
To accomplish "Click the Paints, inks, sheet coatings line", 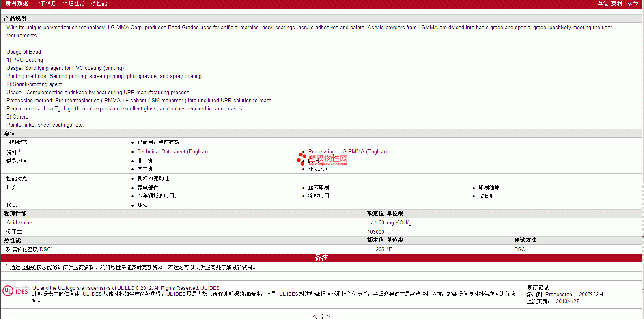I will click(45, 125).
